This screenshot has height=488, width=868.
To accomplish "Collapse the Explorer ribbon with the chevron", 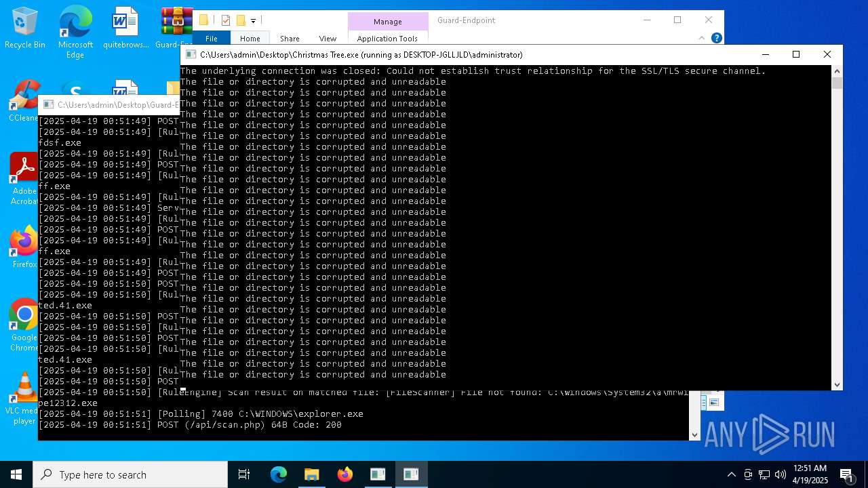I will click(702, 38).
